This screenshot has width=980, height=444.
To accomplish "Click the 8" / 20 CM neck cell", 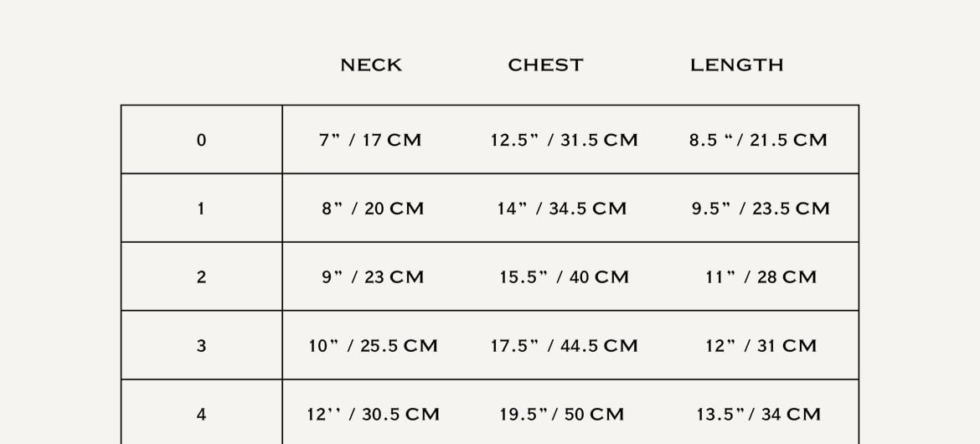I will [x=373, y=209].
